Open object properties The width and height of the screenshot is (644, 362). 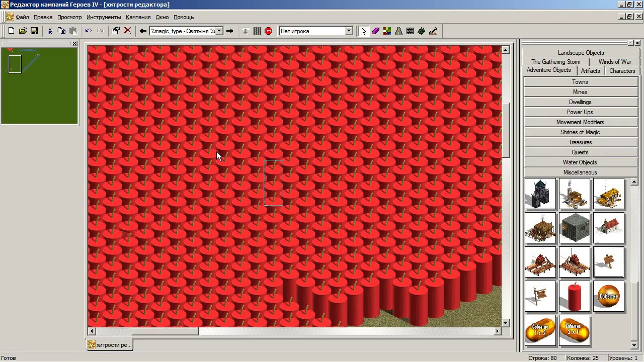coord(115,31)
